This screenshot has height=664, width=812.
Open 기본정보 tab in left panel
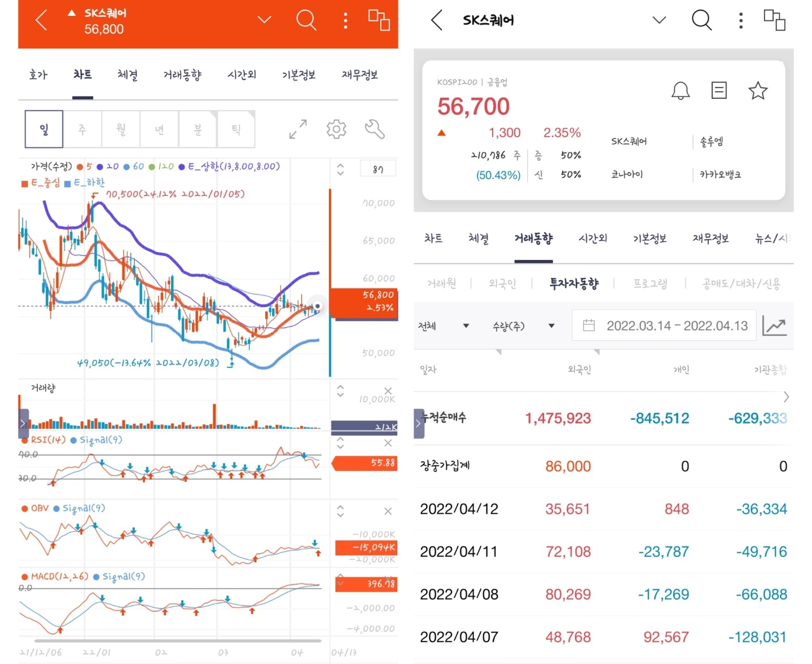coord(299,75)
